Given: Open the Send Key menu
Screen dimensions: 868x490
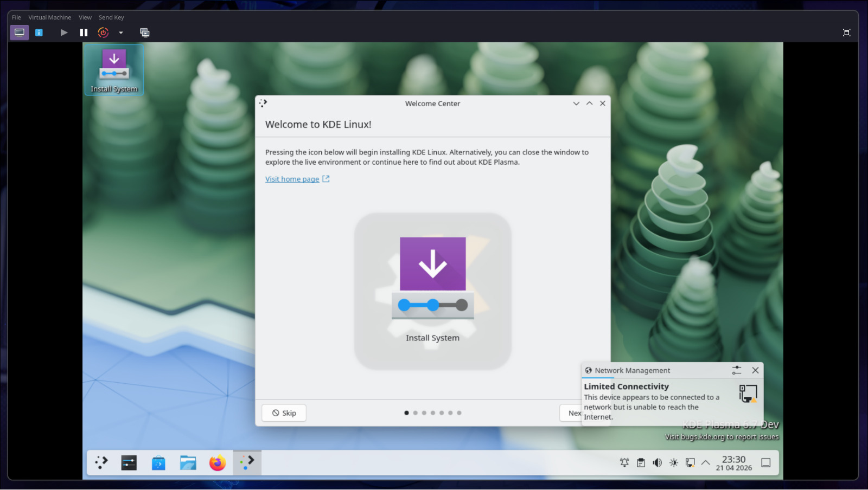Looking at the screenshot, I should (111, 17).
